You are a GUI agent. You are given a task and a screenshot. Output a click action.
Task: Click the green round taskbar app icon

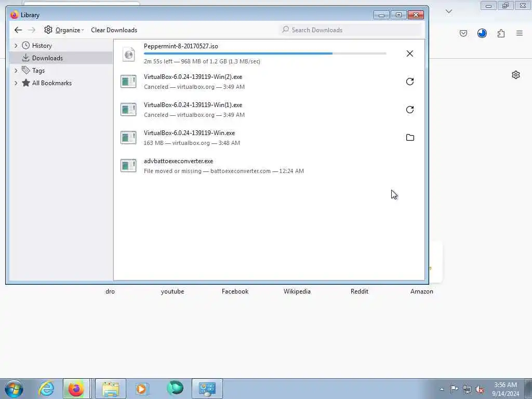[x=175, y=388]
